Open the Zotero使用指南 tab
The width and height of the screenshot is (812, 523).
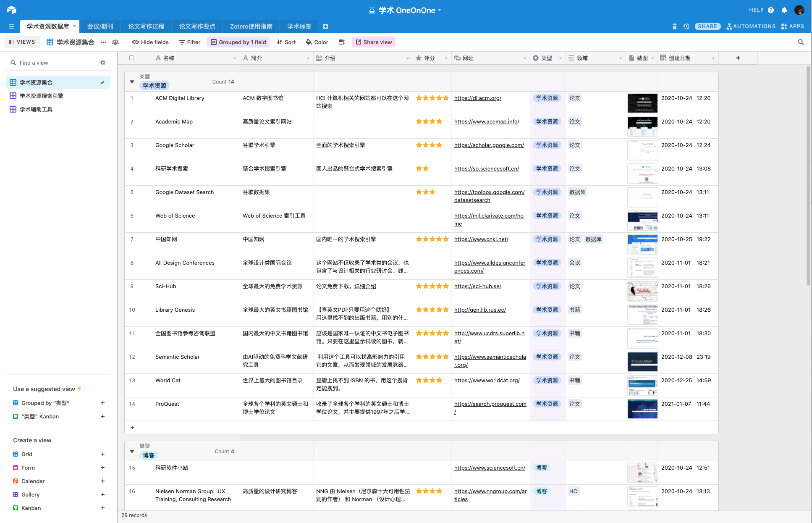(251, 26)
